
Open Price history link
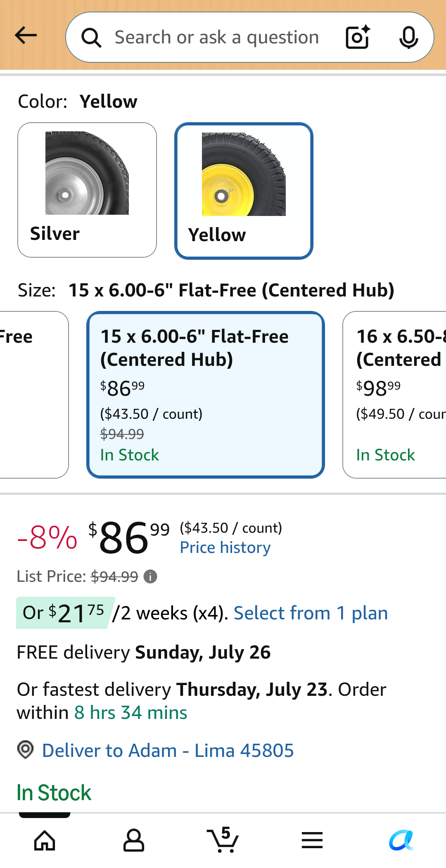[x=225, y=548]
